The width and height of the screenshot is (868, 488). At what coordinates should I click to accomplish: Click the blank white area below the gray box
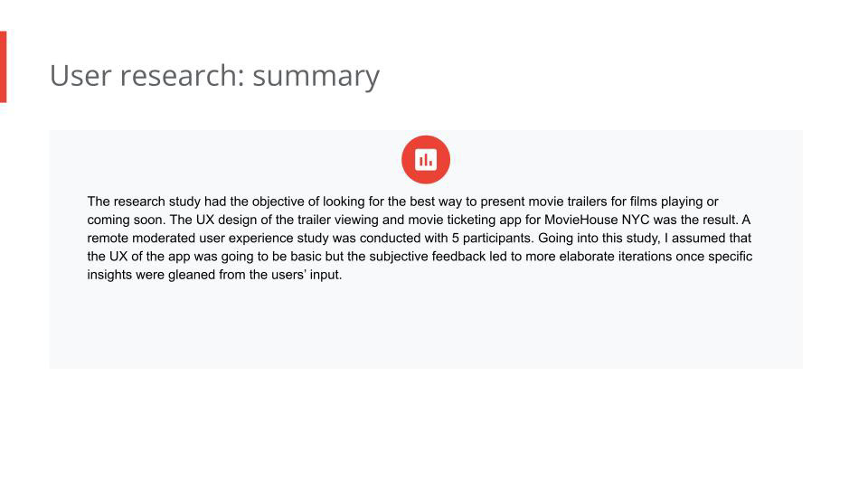point(425,425)
